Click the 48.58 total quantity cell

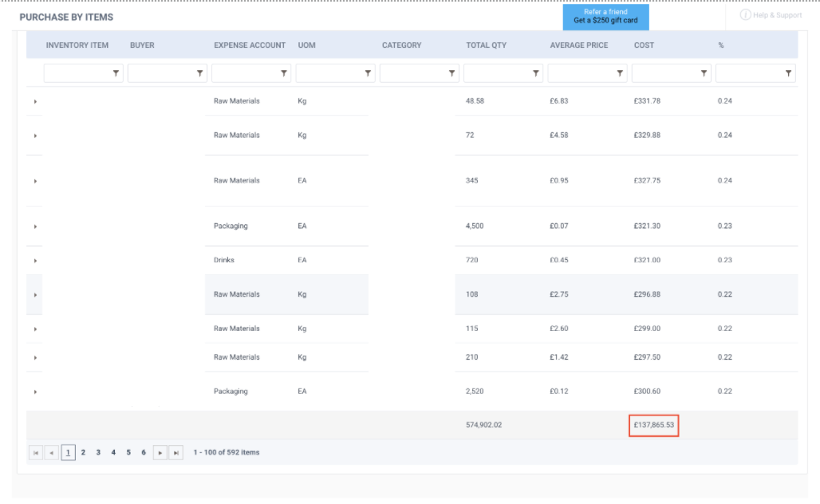[475, 101]
